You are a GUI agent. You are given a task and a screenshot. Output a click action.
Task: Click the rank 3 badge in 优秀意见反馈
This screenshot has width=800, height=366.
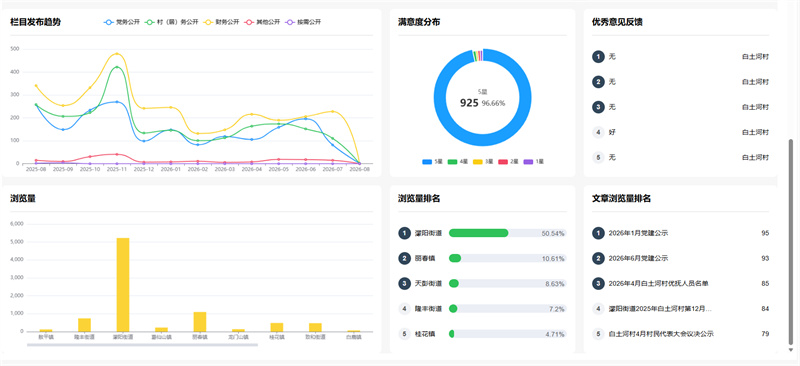[x=598, y=107]
